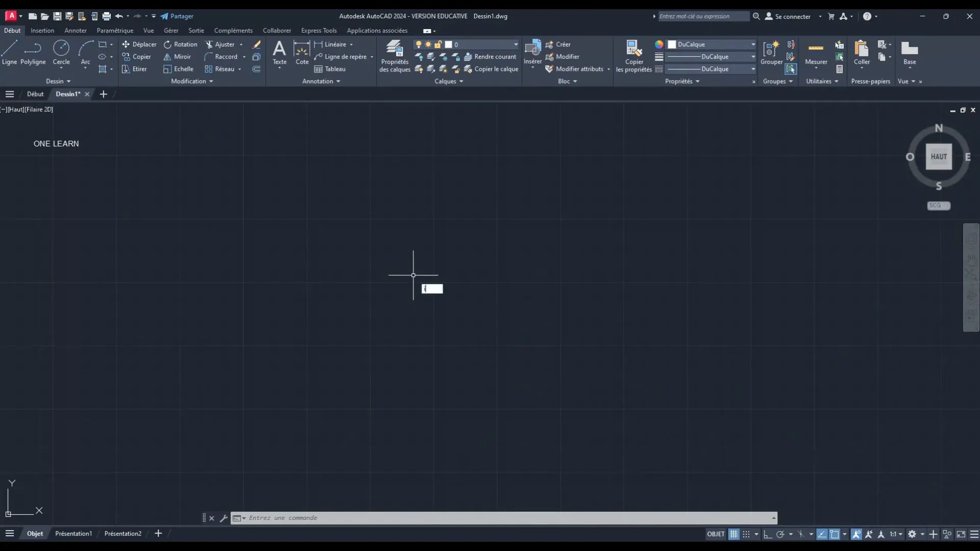Toggle isometric drafting in status bar
Image resolution: width=980 pixels, height=551 pixels.
pyautogui.click(x=801, y=534)
